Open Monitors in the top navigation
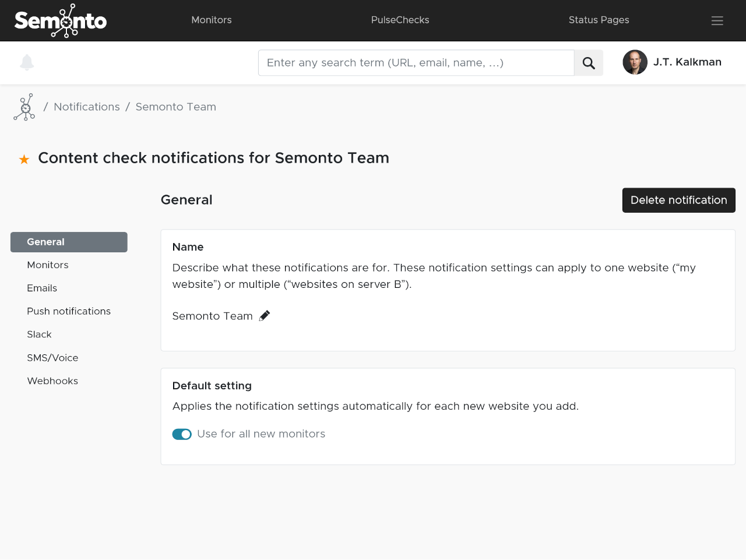This screenshot has height=560, width=746. pyautogui.click(x=212, y=20)
